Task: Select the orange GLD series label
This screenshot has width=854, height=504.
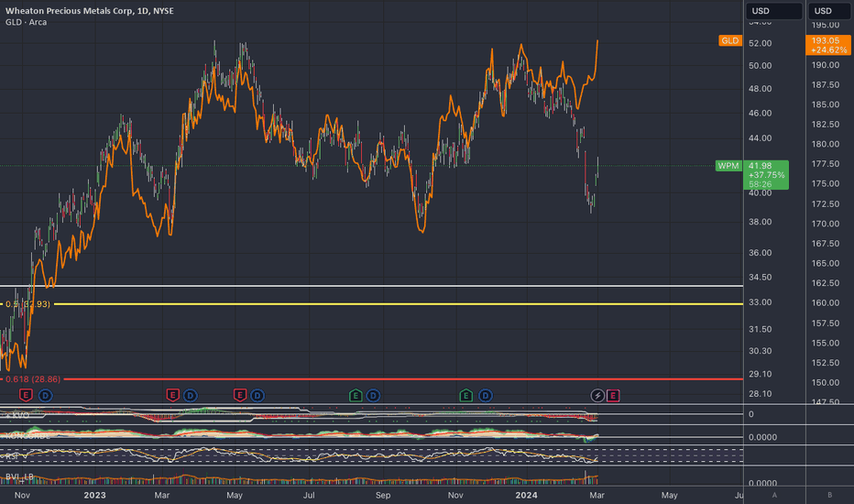Action: point(729,41)
